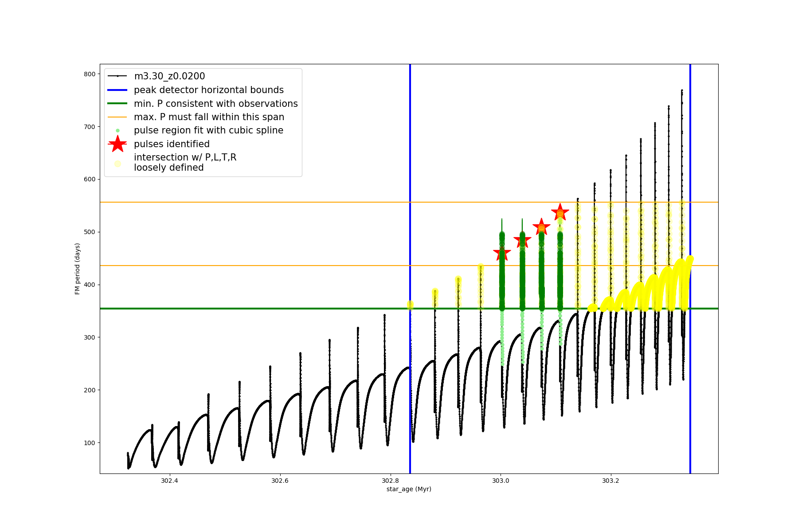Viewport: 798px width, 532px height.
Task: Click the black line sample in the legend
Action: tap(117, 76)
